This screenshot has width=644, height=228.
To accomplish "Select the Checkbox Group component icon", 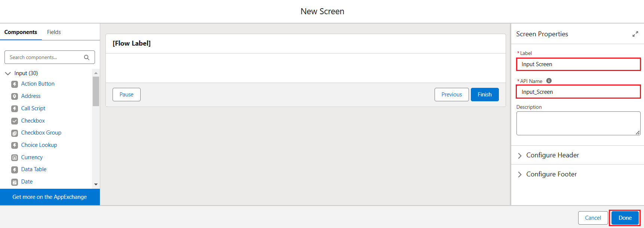I will click(x=15, y=133).
